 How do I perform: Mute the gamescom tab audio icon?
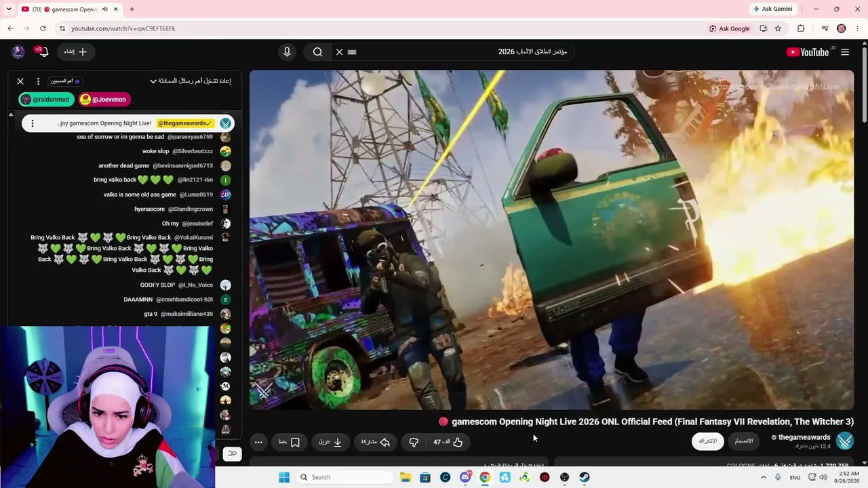(105, 9)
